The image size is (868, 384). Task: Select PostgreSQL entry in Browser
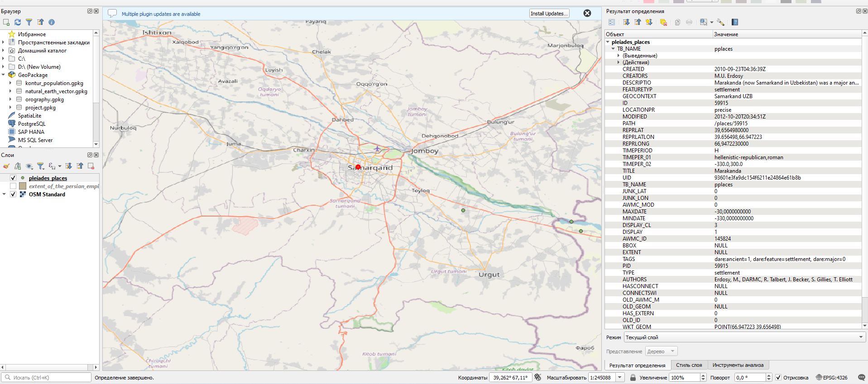[x=32, y=124]
